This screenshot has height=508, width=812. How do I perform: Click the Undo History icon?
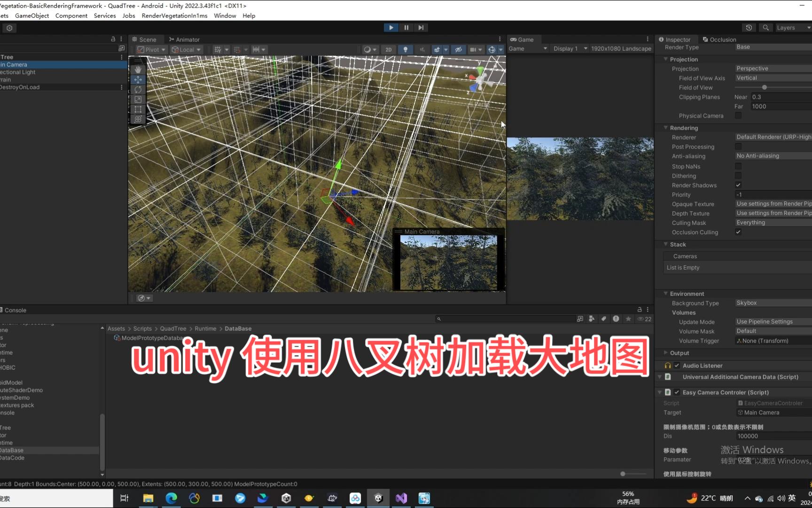click(x=749, y=28)
